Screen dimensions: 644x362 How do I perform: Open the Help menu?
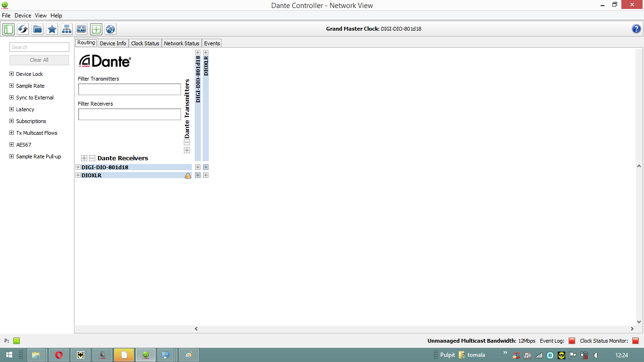pyautogui.click(x=56, y=16)
